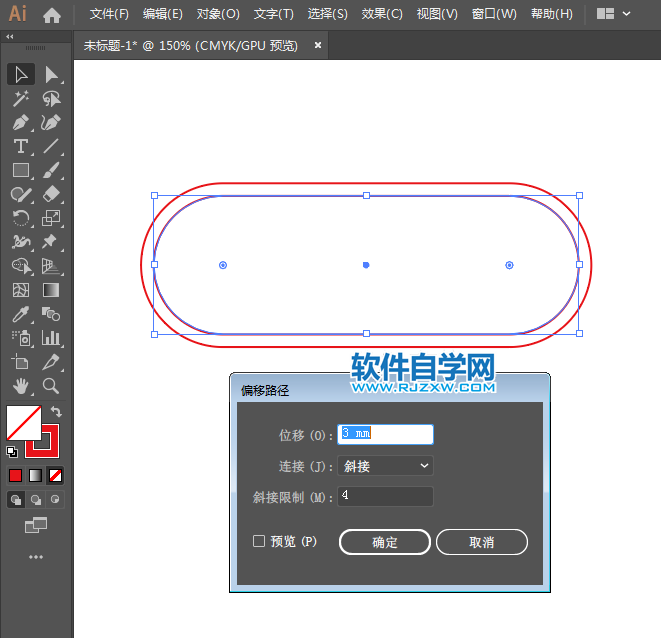Open the edit toolbar three dots

click(36, 557)
